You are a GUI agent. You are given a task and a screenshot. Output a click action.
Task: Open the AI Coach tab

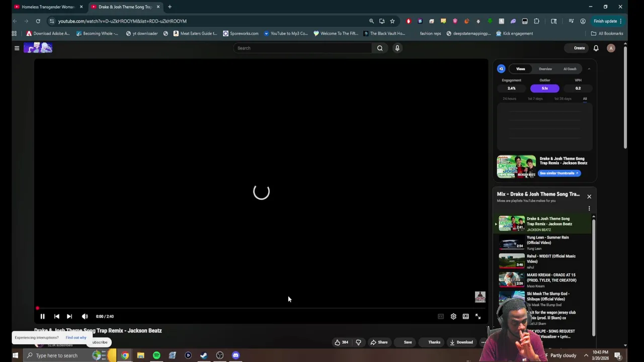(570, 69)
